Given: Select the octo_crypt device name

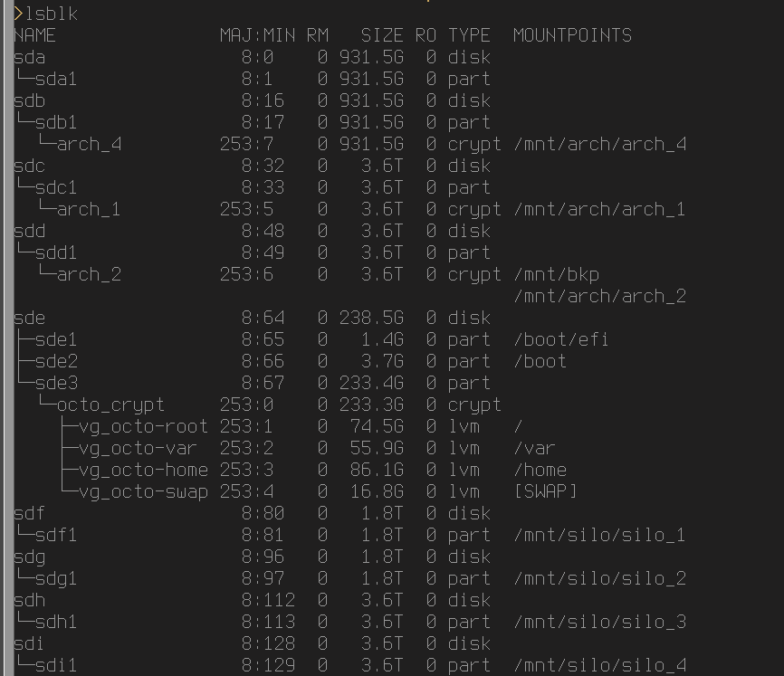Looking at the screenshot, I should click(x=110, y=405).
